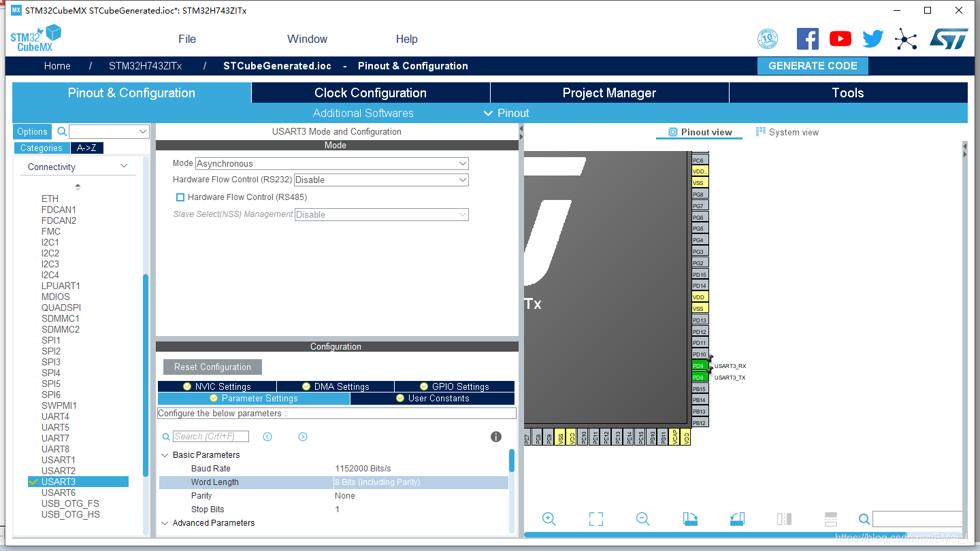Screen dimensions: 980x551
Task: Click the ST company logo
Action: (949, 39)
